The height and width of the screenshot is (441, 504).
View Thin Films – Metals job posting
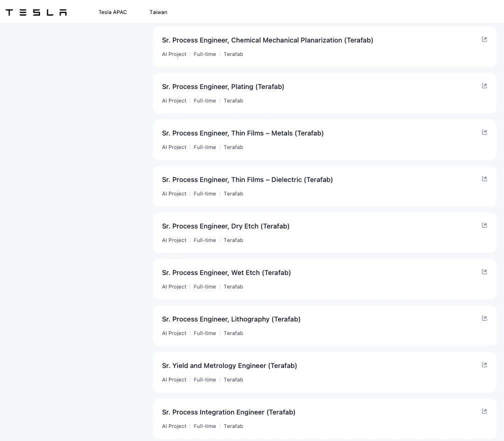click(242, 133)
